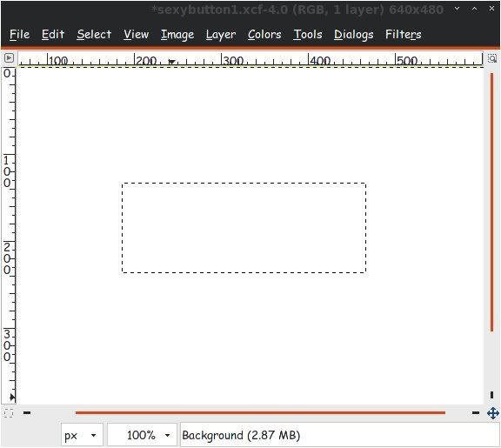The width and height of the screenshot is (501, 448).
Task: Open the Edit menu
Action: (53, 34)
